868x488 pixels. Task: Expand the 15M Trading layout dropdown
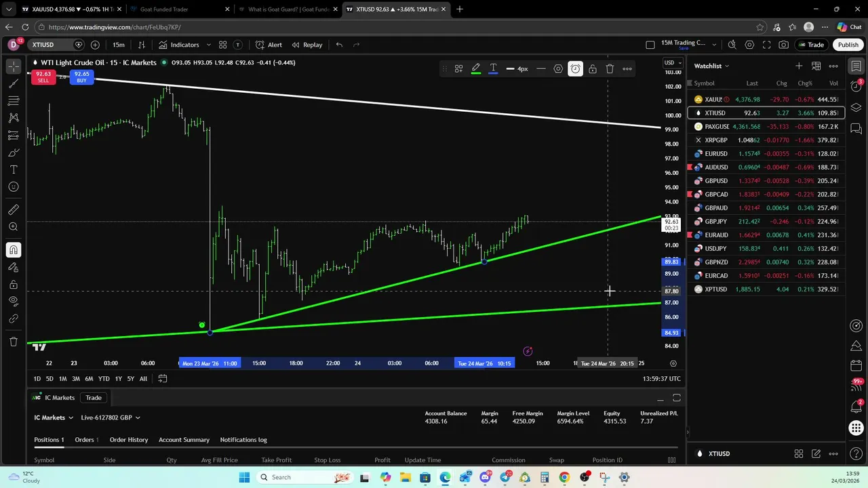pos(714,45)
